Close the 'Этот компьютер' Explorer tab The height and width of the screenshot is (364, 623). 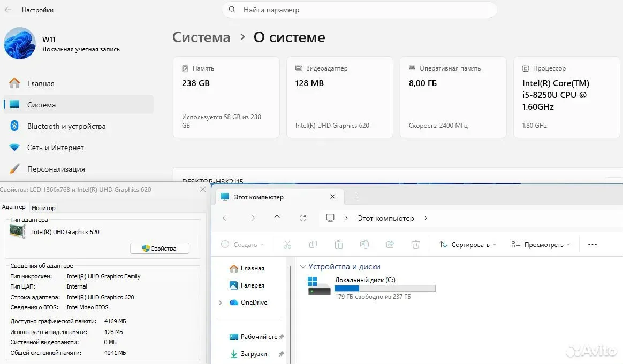332,197
